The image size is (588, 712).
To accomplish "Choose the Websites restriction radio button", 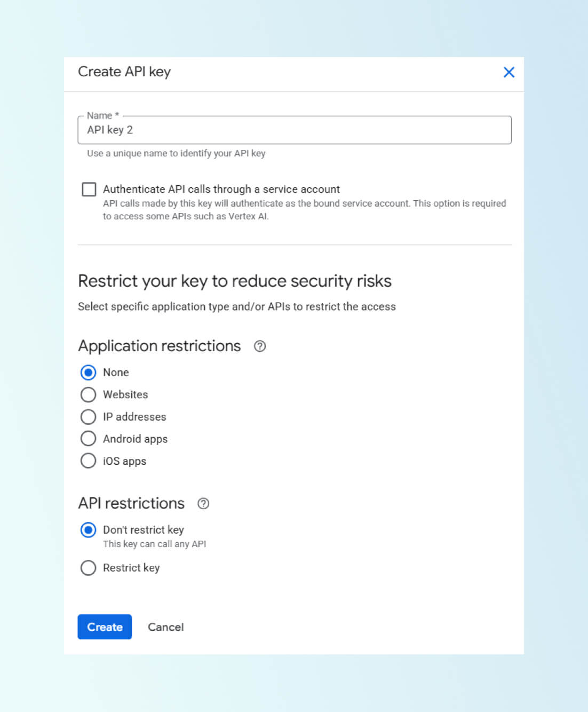I will pyautogui.click(x=89, y=395).
